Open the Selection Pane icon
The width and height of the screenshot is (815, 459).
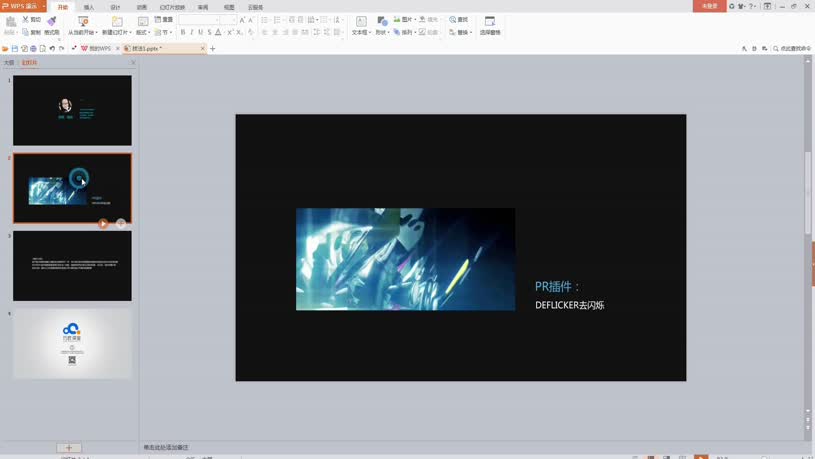pyautogui.click(x=490, y=21)
